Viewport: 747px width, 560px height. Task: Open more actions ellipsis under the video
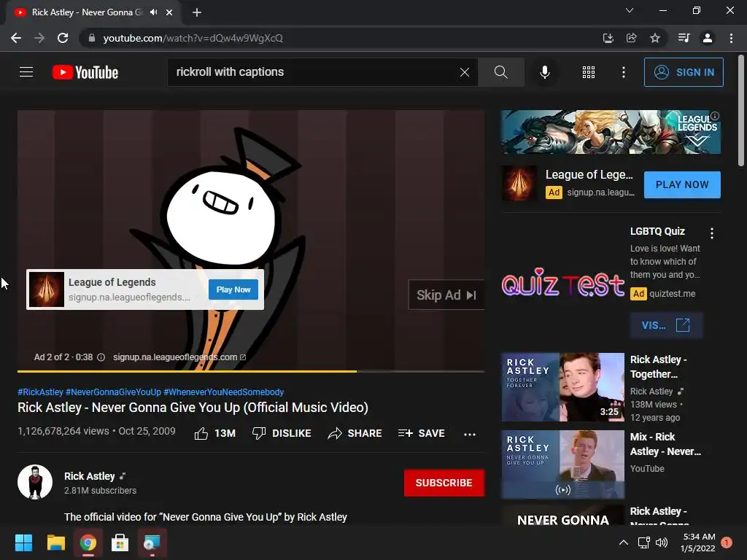point(470,434)
